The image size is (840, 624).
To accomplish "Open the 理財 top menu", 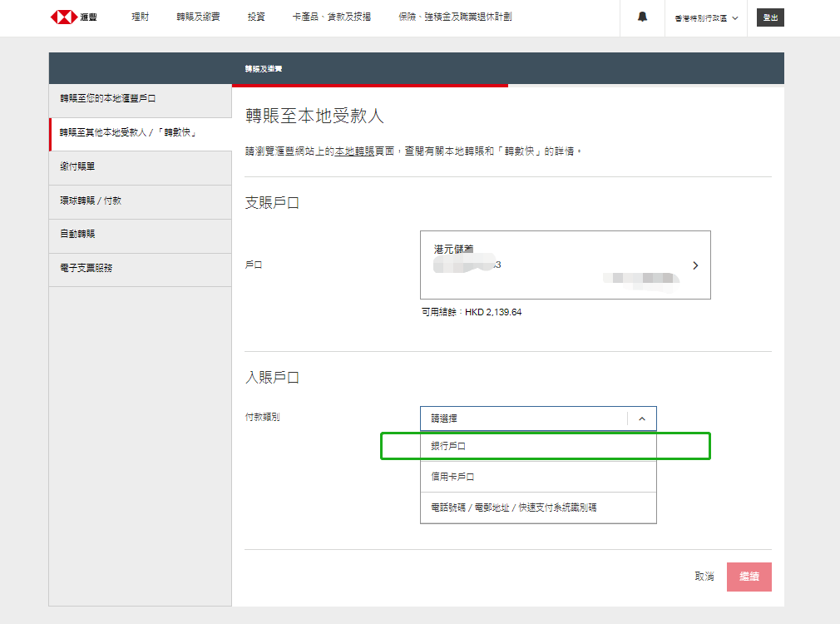I will 141,17.
